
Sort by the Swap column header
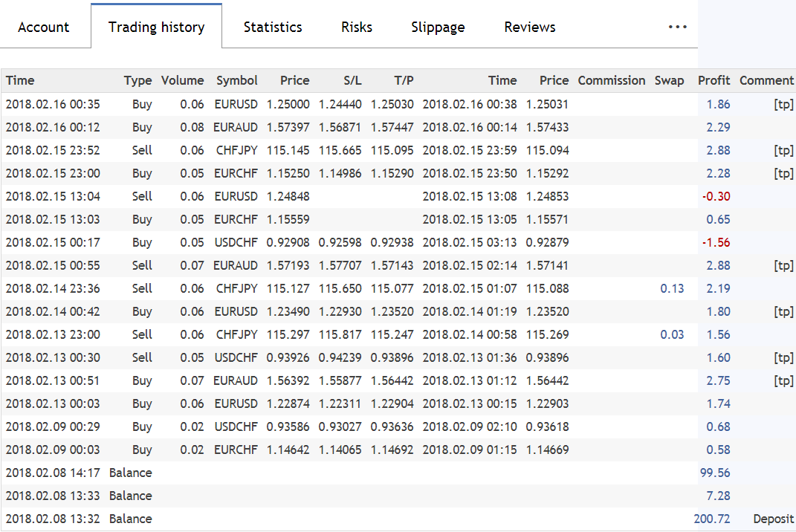coord(669,81)
